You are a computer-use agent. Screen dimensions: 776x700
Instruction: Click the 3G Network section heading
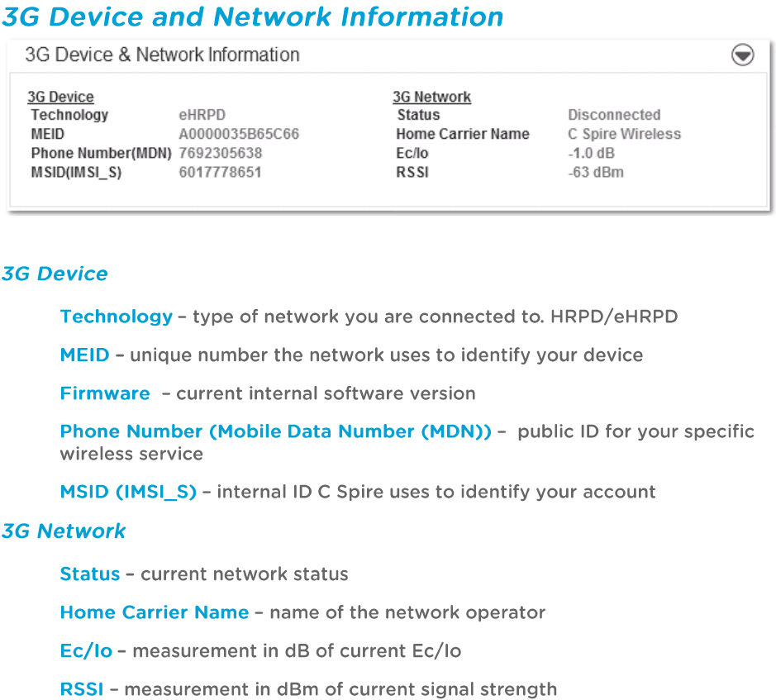431,97
